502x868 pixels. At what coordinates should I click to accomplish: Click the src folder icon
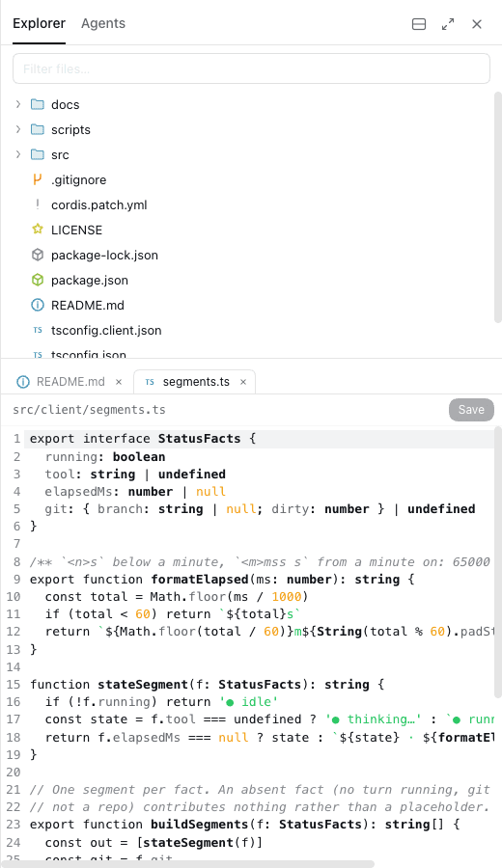point(37,154)
